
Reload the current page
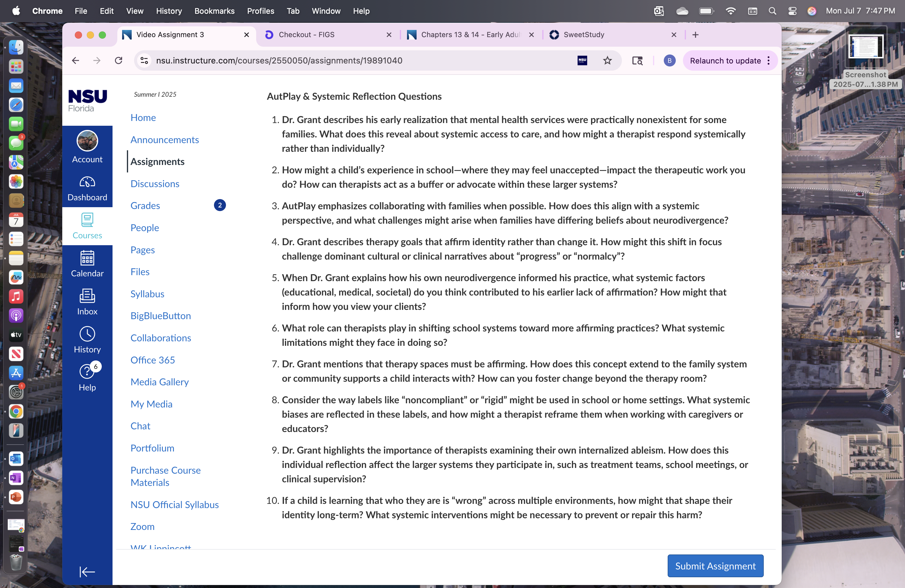119,60
